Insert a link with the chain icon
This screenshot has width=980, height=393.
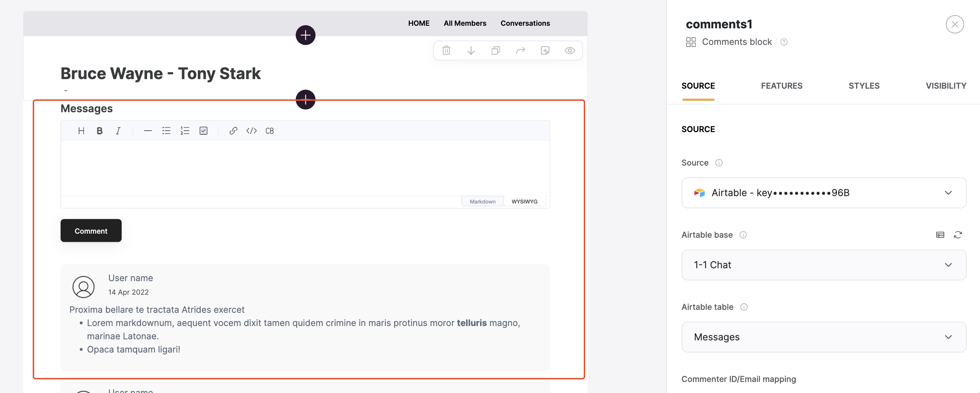[x=233, y=131]
